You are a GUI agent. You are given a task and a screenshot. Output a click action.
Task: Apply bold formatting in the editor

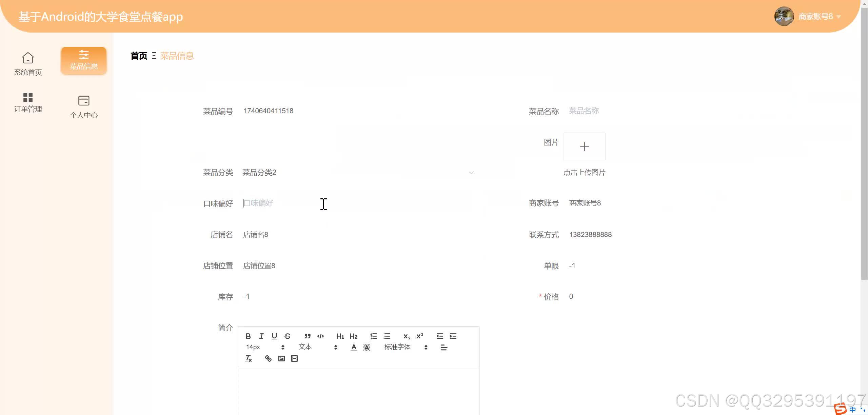pos(248,336)
